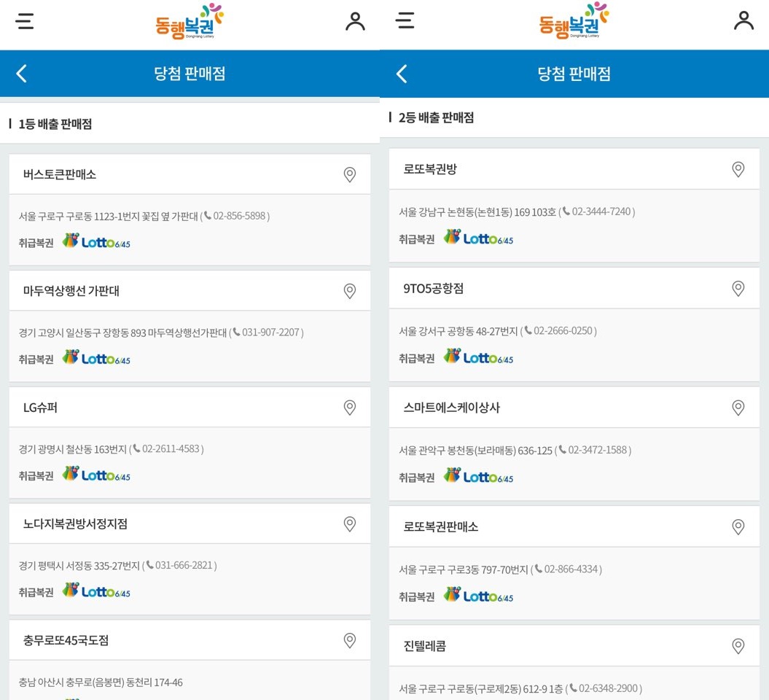Show map location for LG슈퍼
This screenshot has width=769, height=700.
[350, 408]
